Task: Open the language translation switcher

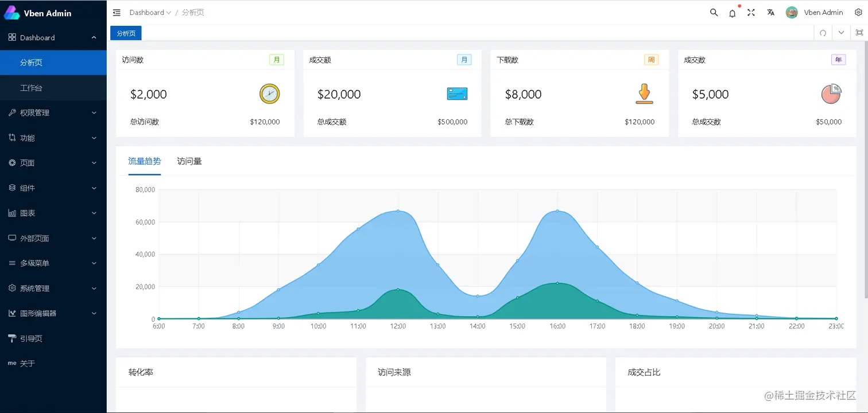Action: point(770,13)
